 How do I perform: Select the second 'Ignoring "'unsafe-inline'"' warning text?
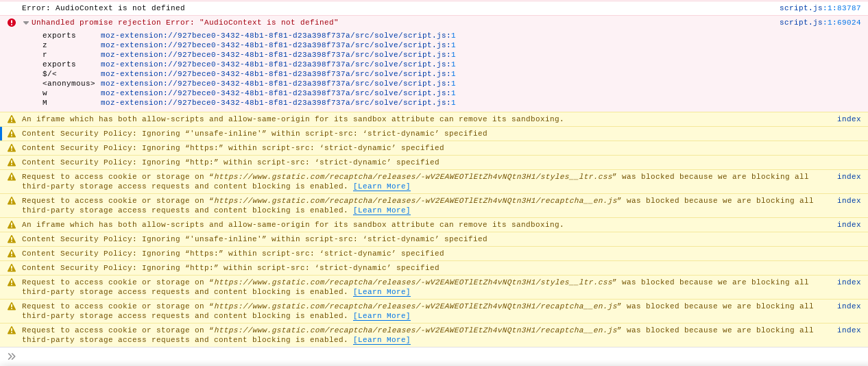(x=254, y=239)
